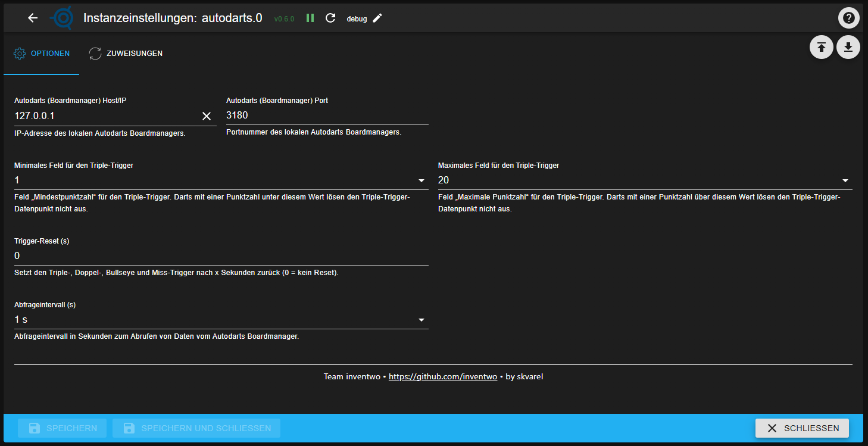Click the download configuration icon
The image size is (868, 446).
(848, 48)
